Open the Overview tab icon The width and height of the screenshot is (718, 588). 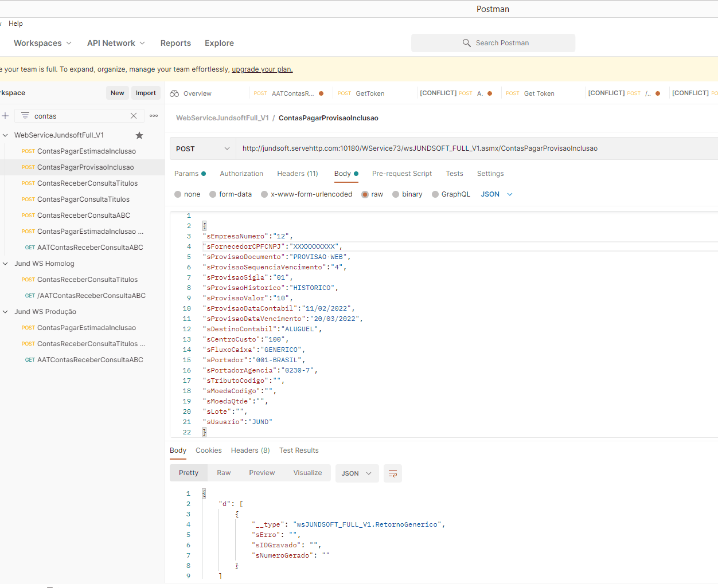point(175,93)
